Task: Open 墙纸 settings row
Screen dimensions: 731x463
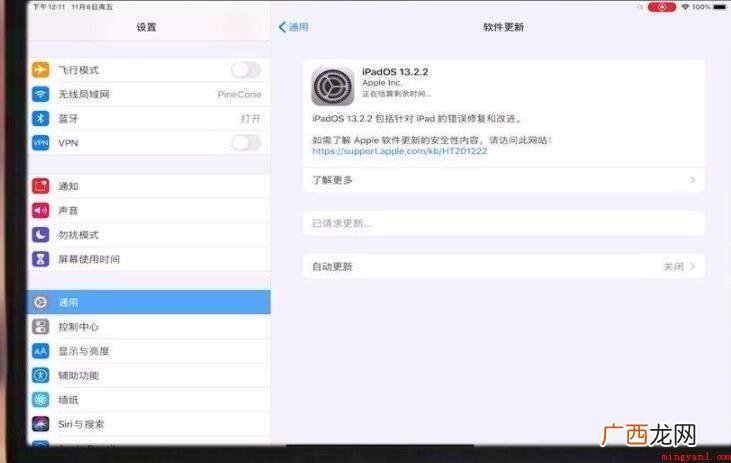Action: (149, 399)
